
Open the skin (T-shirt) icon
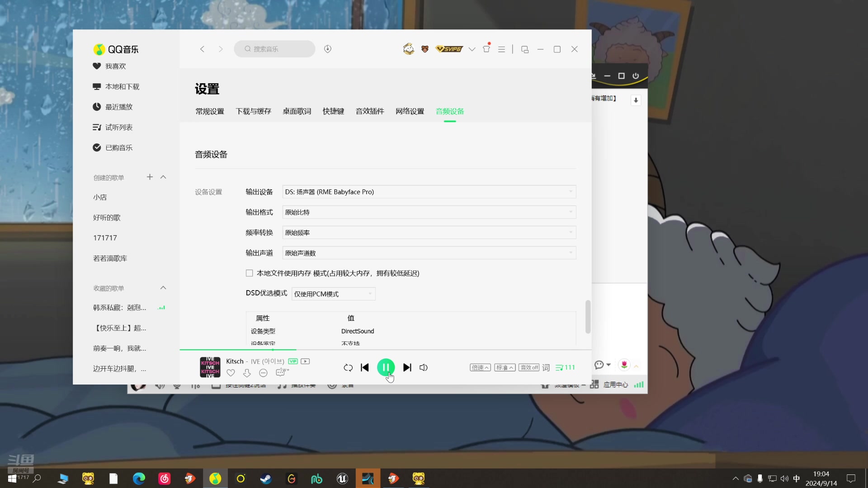coord(487,48)
